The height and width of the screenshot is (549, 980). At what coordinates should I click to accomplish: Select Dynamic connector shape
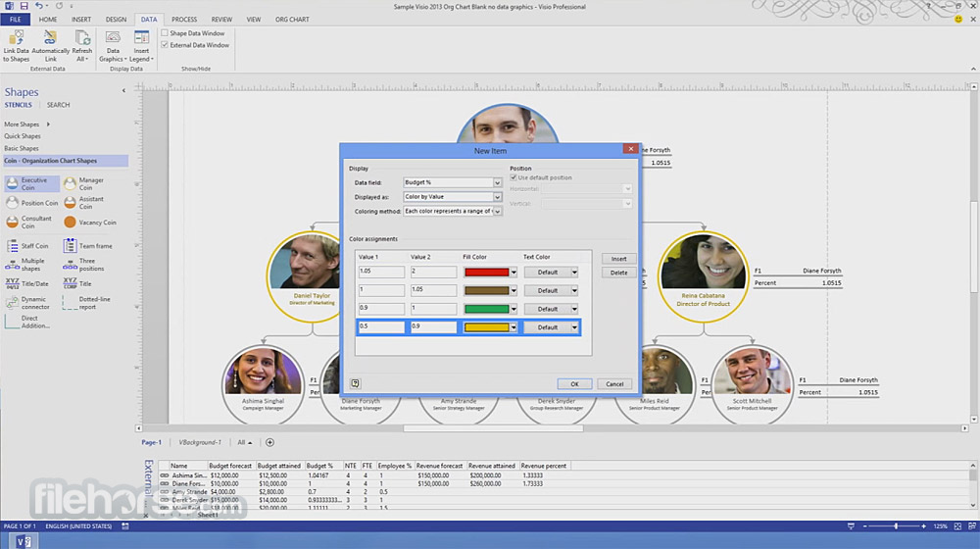[28, 303]
